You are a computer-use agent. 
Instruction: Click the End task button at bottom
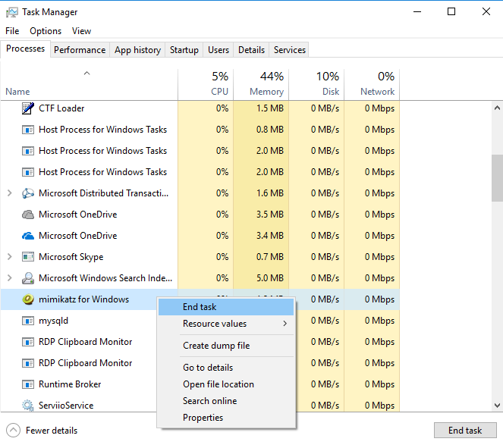point(465,431)
